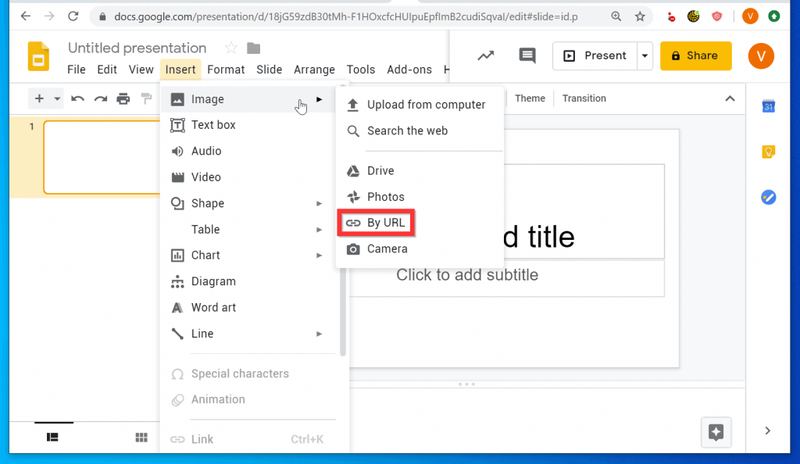Click the browser zoom magnifier icon
Image resolution: width=800 pixels, height=464 pixels.
pos(616,17)
